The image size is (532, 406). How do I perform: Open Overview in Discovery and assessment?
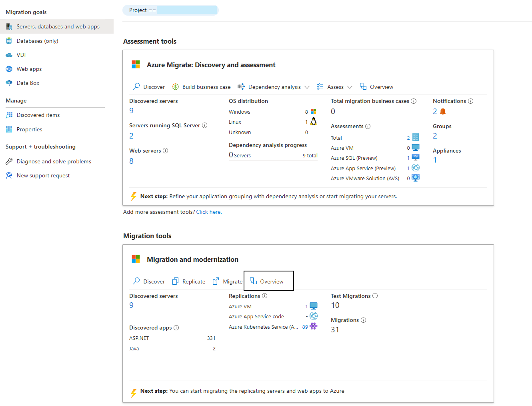click(x=376, y=87)
